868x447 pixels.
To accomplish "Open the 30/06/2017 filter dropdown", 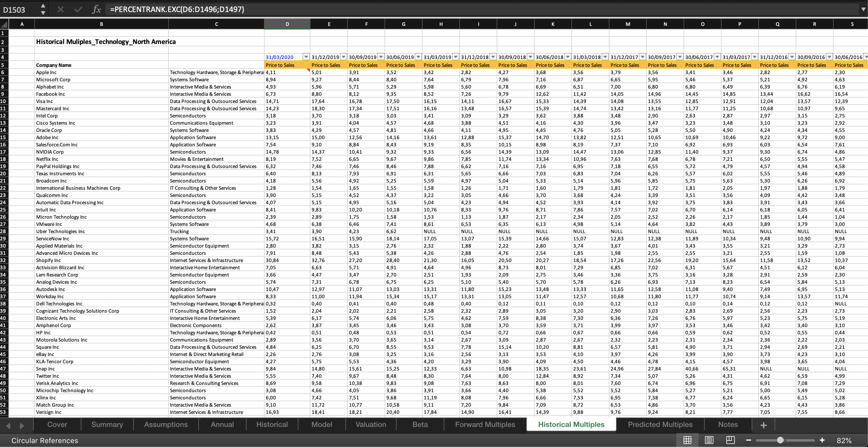I will 717,57.
